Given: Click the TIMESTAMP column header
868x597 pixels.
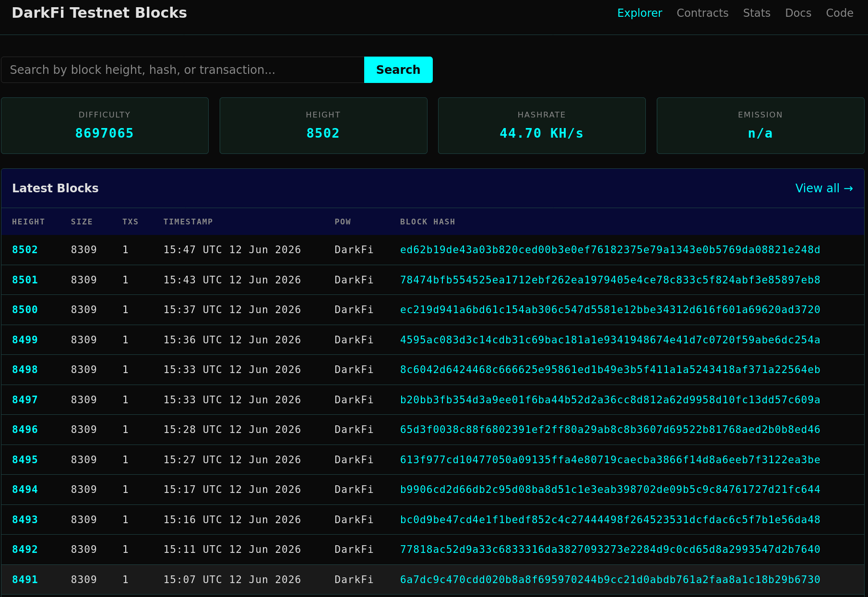Looking at the screenshot, I should click(188, 222).
